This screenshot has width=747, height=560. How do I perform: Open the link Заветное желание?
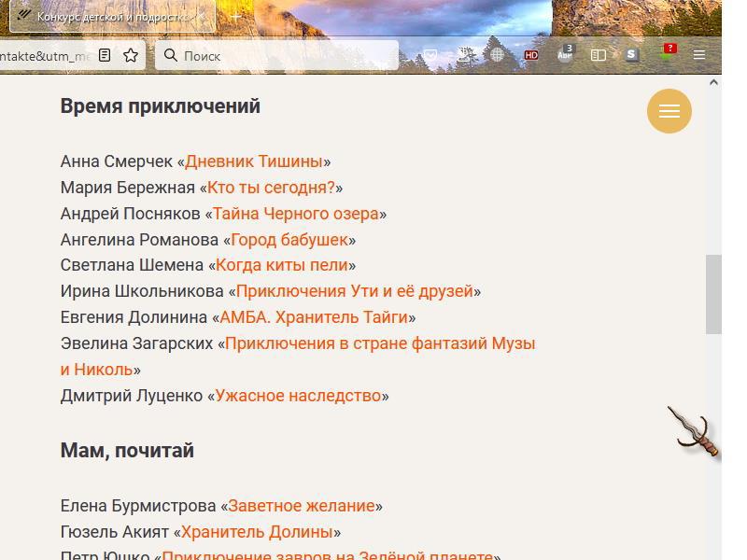(302, 506)
